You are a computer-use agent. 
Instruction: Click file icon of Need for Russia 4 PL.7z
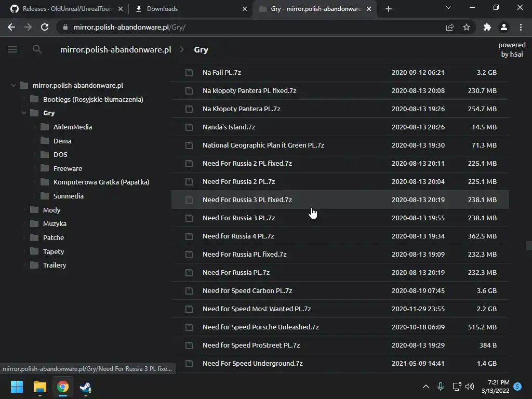coord(189,236)
